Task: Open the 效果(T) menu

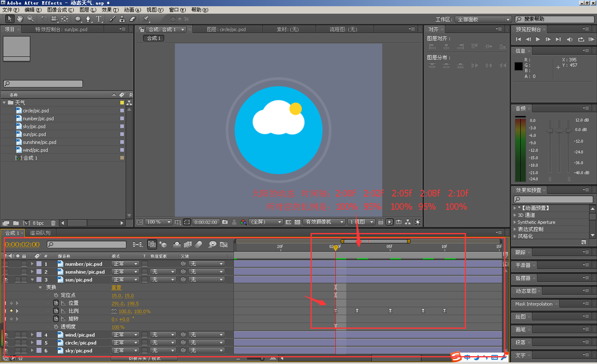Action: (x=110, y=10)
